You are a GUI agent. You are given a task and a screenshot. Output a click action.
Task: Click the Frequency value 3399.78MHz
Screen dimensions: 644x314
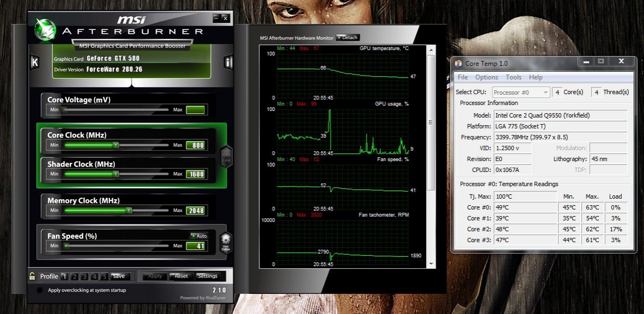coord(560,137)
